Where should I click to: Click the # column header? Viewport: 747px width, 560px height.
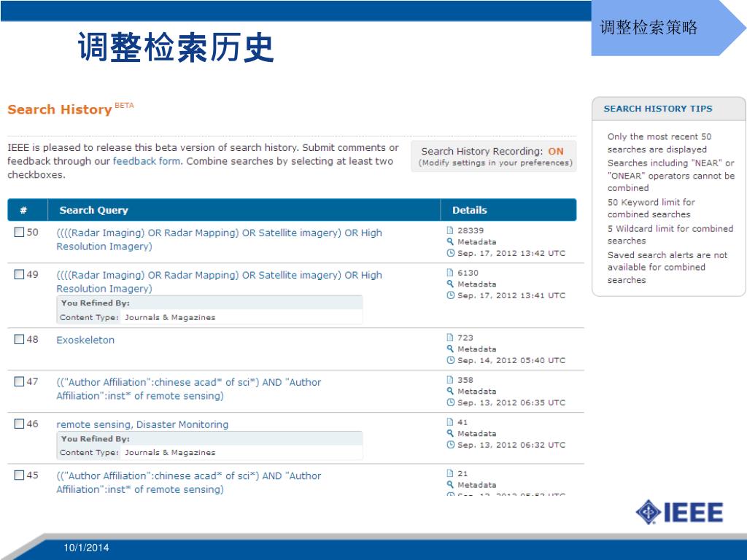(23, 210)
